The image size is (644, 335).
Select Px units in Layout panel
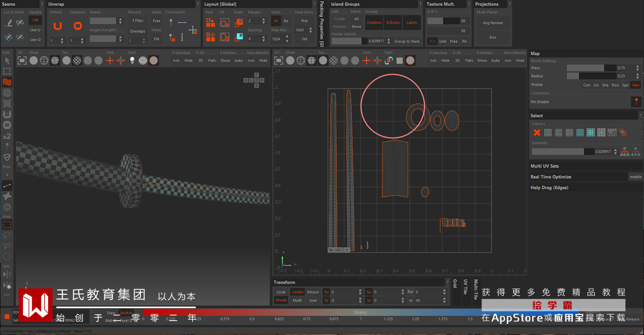click(x=276, y=21)
